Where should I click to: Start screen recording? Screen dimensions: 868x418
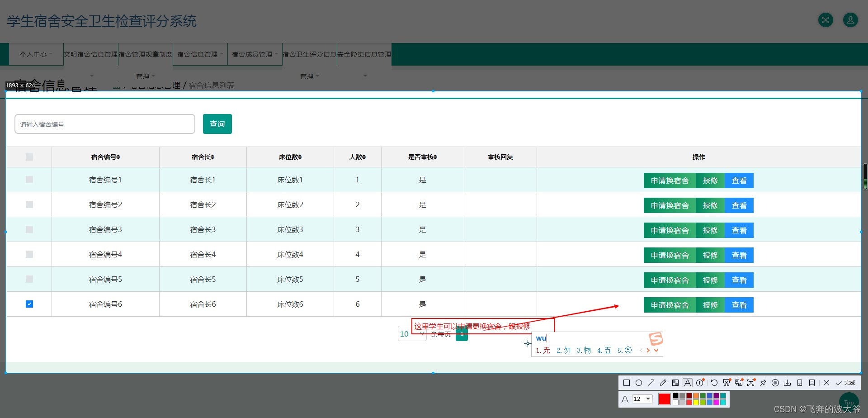coord(775,383)
